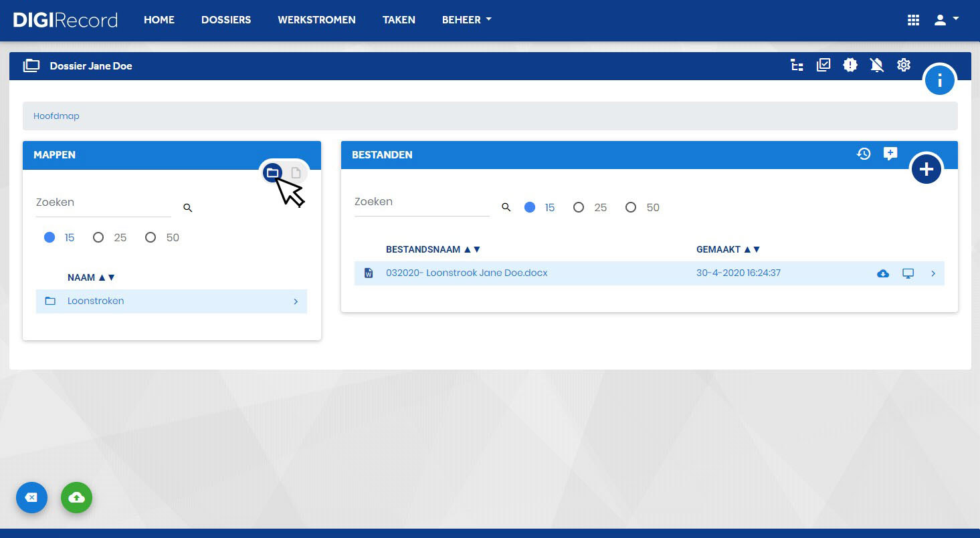The image size is (980, 538).
Task: Open the Beheer dropdown menu
Action: pyautogui.click(x=466, y=20)
